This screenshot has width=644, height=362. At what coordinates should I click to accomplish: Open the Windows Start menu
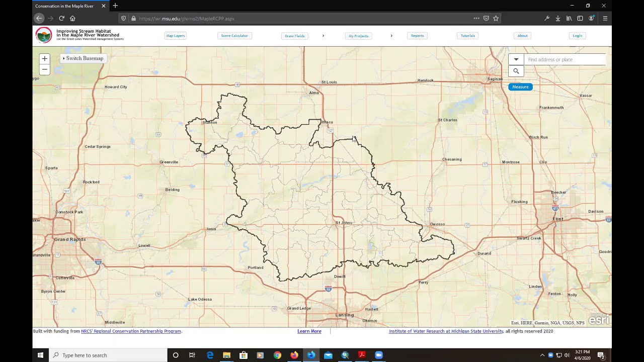tap(40, 355)
